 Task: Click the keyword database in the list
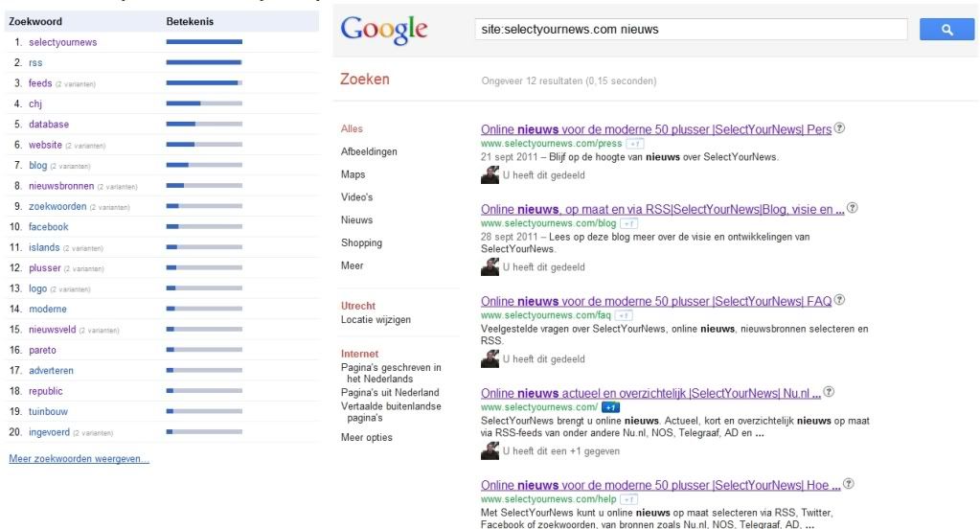pyautogui.click(x=49, y=125)
